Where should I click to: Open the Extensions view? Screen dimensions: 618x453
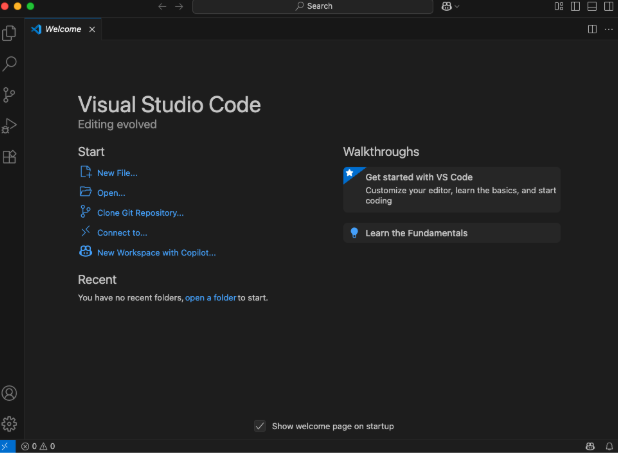[x=10, y=157]
